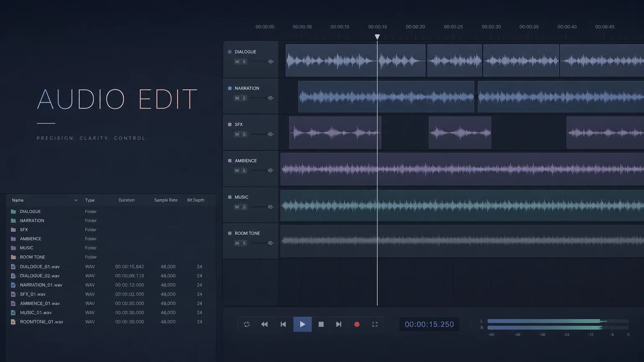This screenshot has width=644, height=362.
Task: Solo the ROOM TONE track
Action: click(244, 243)
